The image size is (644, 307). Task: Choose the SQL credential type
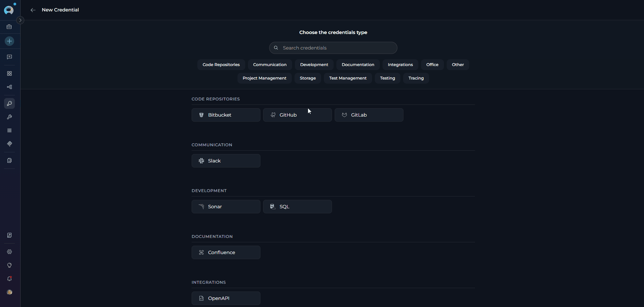pos(298,207)
